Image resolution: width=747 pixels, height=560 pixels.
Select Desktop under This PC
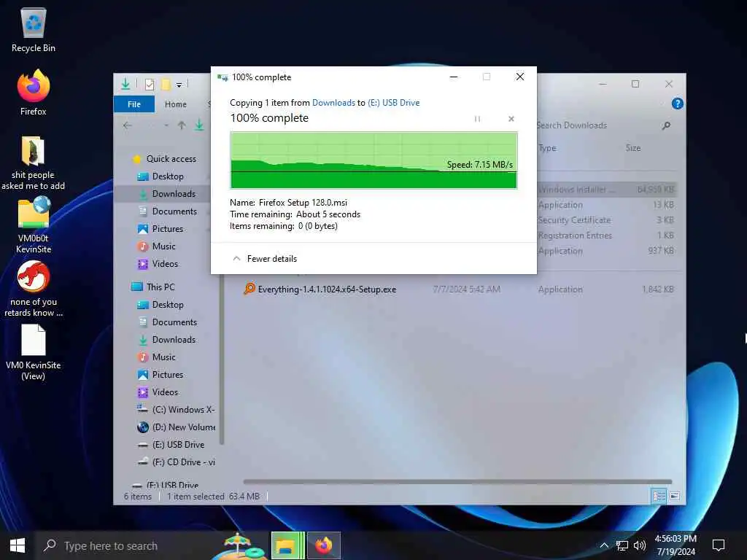tap(160, 305)
